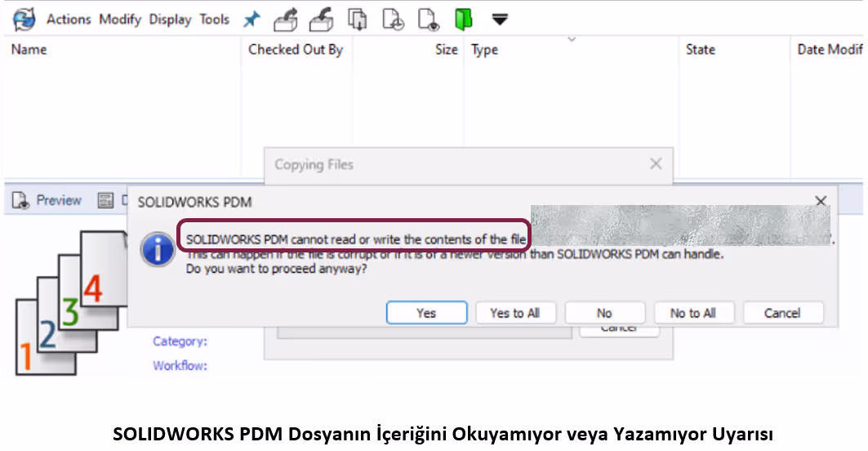
Task: Close the Copying Files dialog
Action: click(656, 164)
